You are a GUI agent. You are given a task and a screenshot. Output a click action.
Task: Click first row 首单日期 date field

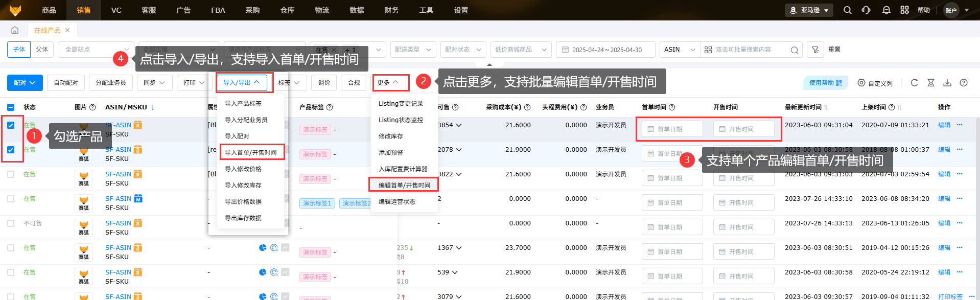(x=672, y=129)
